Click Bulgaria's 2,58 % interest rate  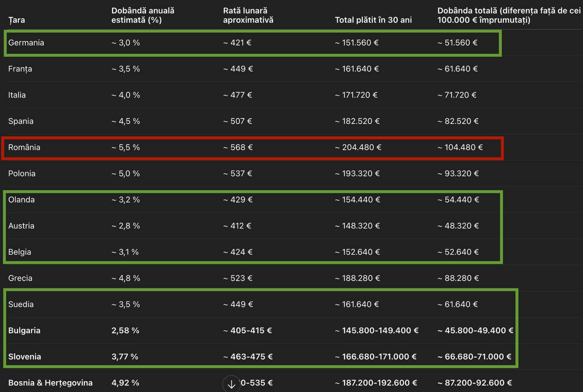[x=125, y=330]
